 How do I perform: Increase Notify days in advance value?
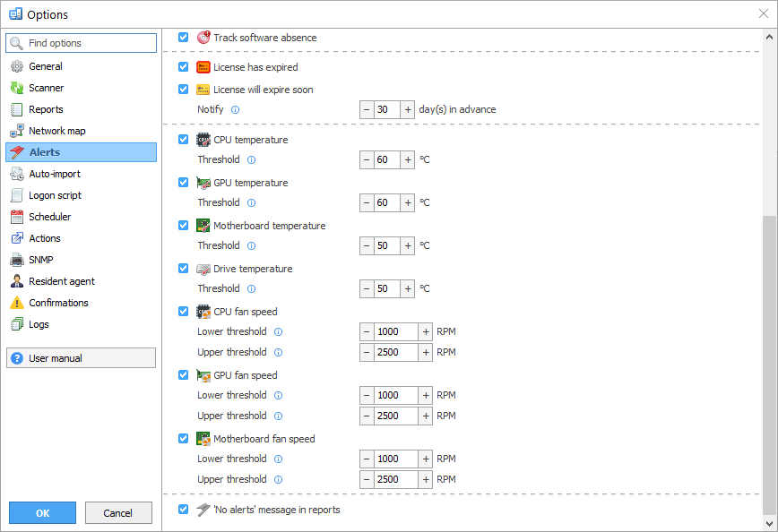click(x=408, y=109)
